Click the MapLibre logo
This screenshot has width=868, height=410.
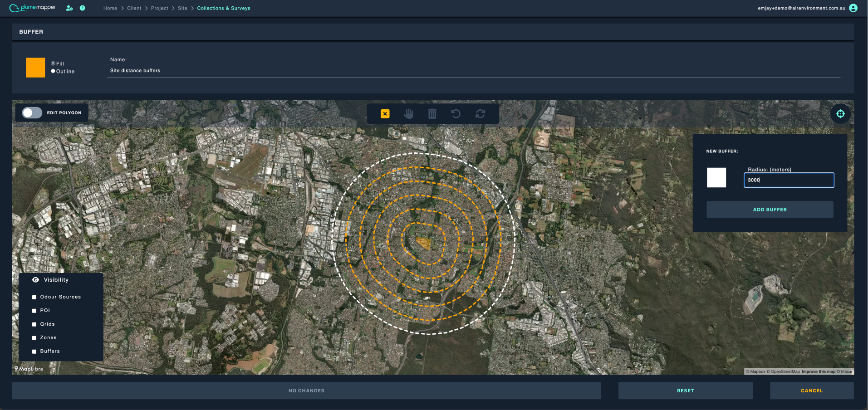coord(29,369)
